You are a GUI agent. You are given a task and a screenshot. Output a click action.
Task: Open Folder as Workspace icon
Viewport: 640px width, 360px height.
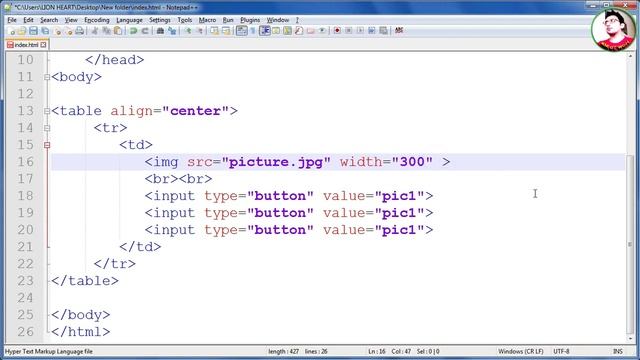[x=311, y=31]
